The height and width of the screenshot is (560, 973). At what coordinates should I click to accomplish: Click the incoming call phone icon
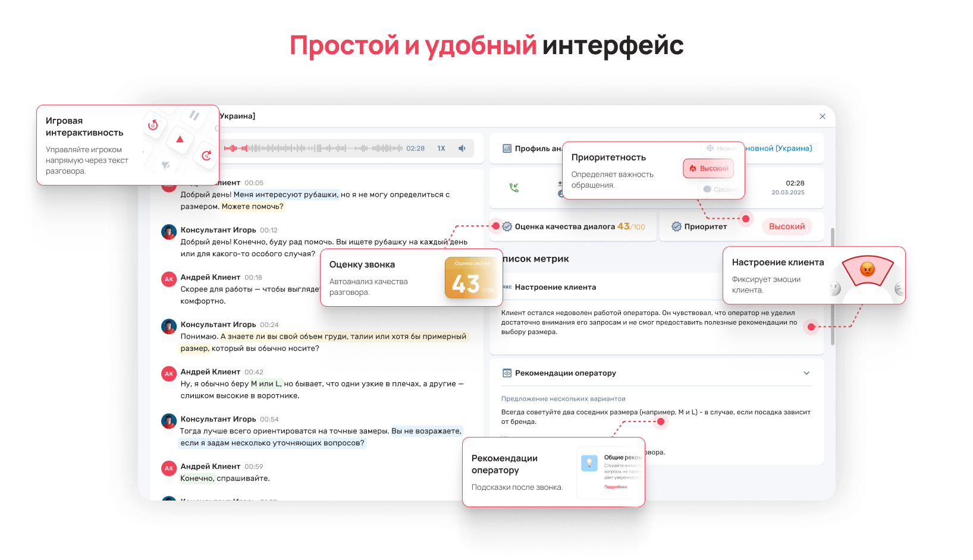514,188
